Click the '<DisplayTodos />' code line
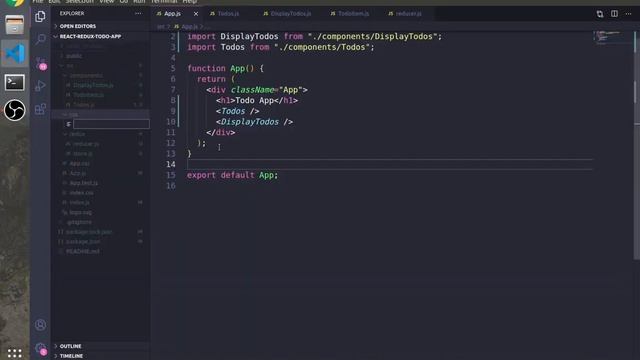Viewport: 640px width, 360px height. [x=254, y=122]
